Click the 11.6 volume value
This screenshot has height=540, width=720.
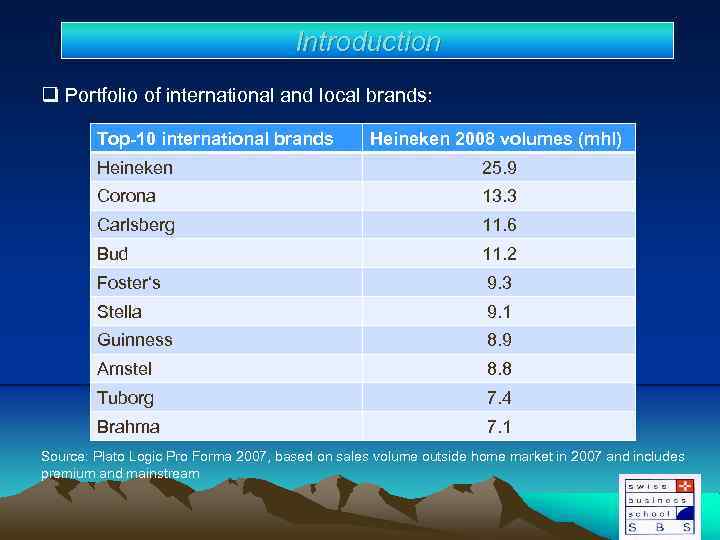[x=499, y=225]
